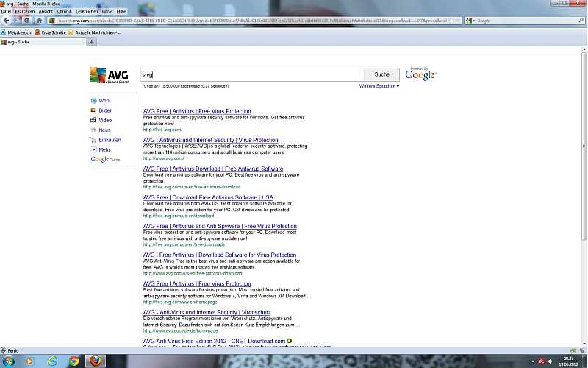588x368 pixels.
Task: Open the Lesezeichen menu
Action: [x=87, y=11]
